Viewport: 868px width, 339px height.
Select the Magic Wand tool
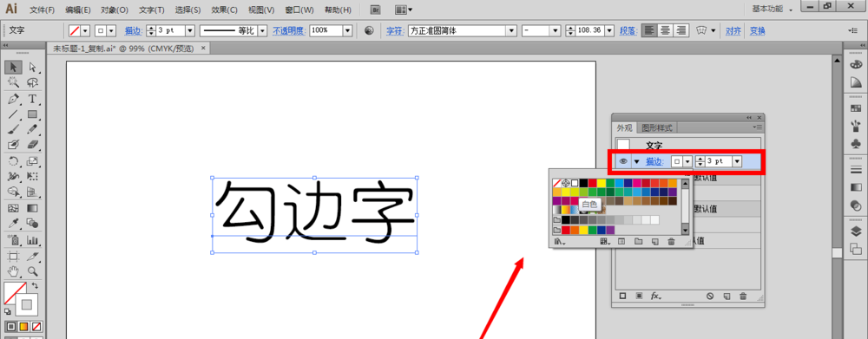pyautogui.click(x=14, y=83)
